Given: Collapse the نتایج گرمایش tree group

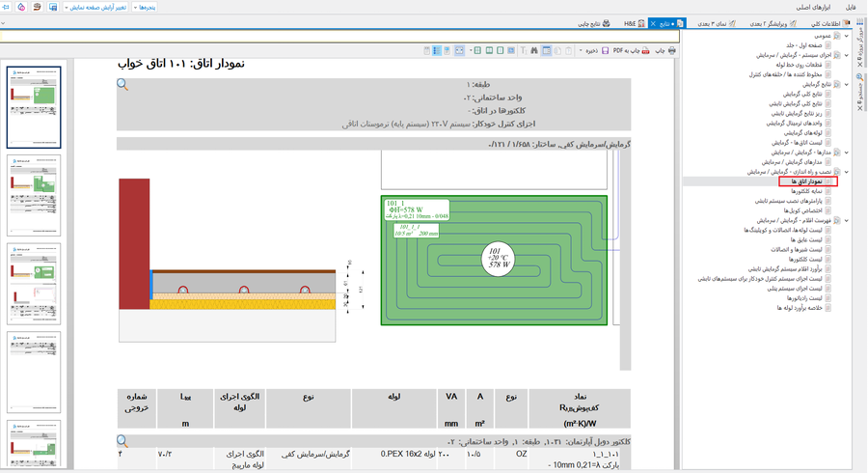Looking at the screenshot, I should click(847, 84).
